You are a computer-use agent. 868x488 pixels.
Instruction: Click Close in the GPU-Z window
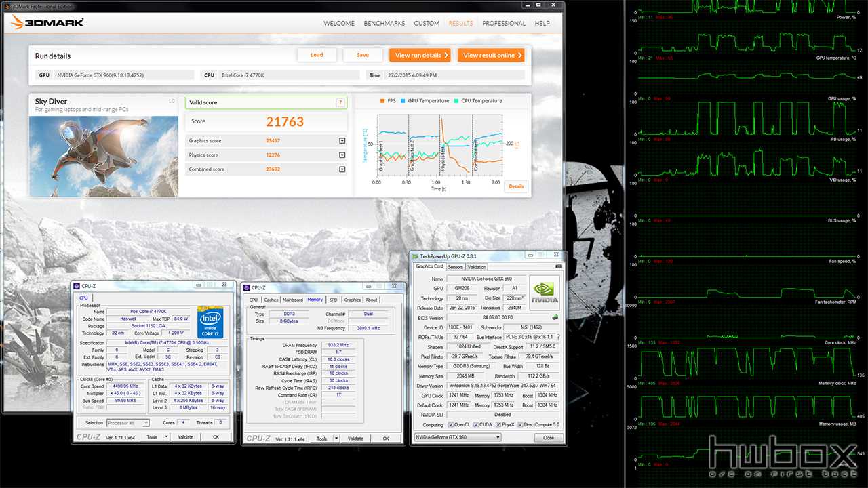(549, 438)
